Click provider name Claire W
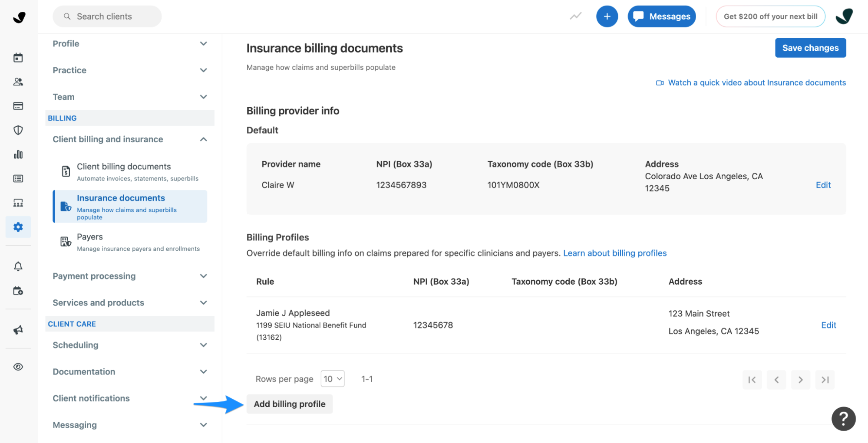868x443 pixels. tap(278, 185)
